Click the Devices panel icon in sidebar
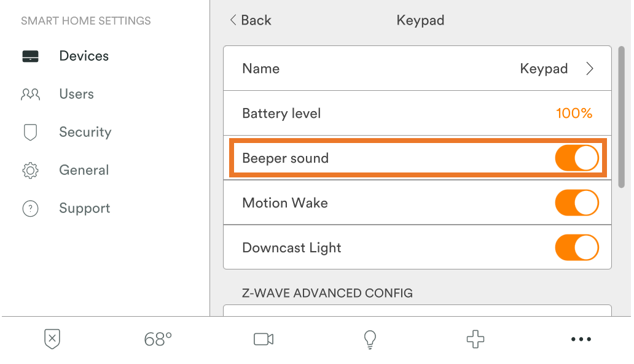 pos(30,56)
